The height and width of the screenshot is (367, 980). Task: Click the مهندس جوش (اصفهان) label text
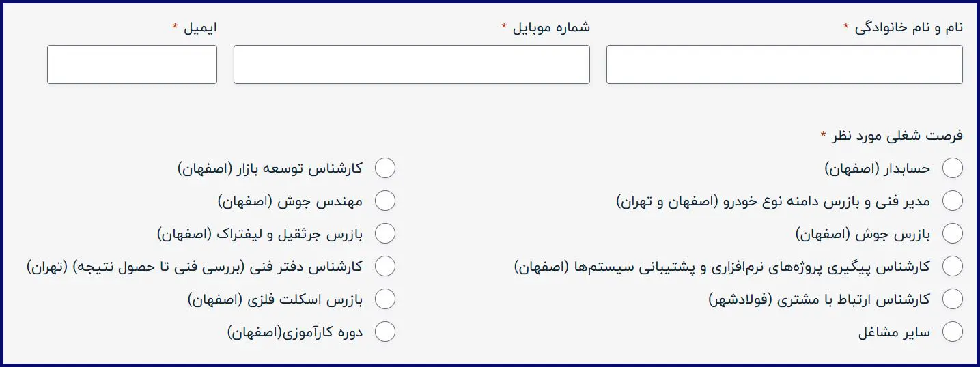click(290, 201)
